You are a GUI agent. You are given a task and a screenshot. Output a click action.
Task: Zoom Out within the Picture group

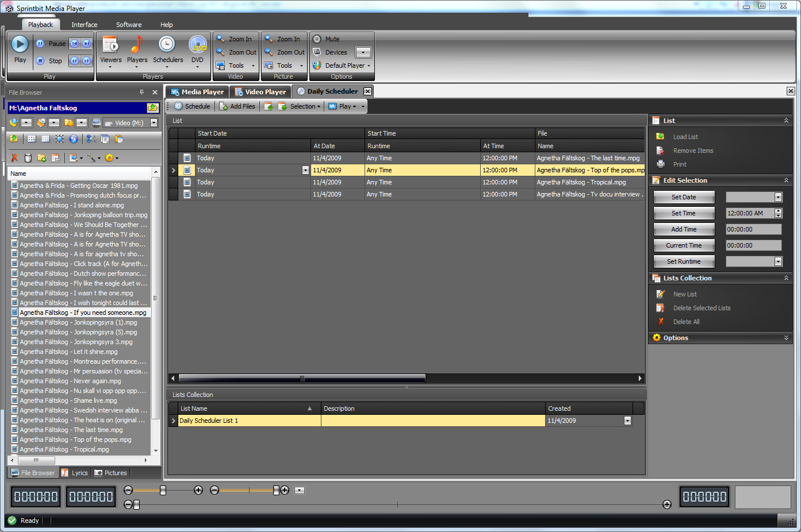pos(285,52)
